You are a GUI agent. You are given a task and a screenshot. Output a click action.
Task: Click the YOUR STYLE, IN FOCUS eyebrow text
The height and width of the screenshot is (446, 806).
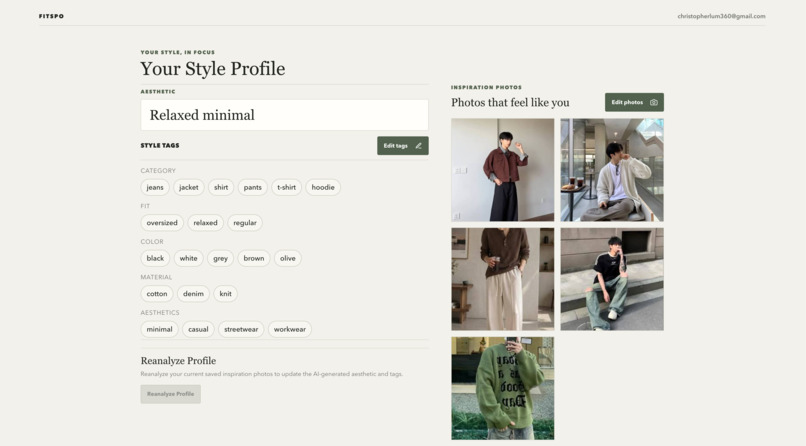point(178,52)
